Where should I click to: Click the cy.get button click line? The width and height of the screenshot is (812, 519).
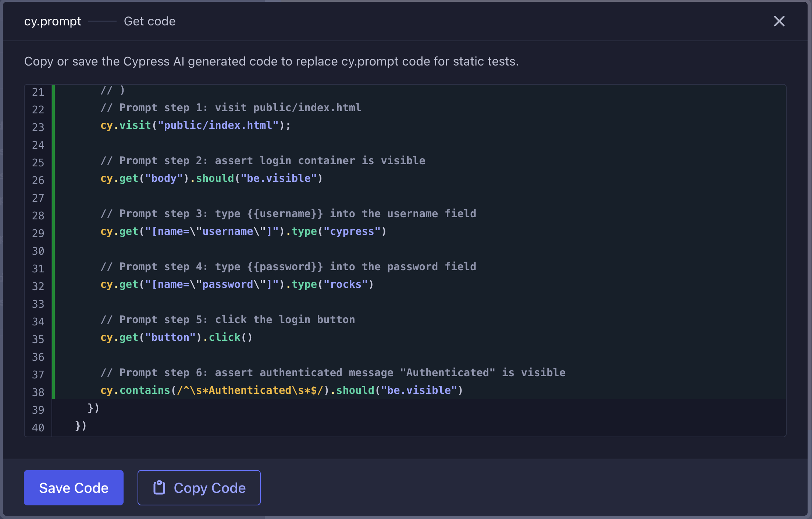click(177, 337)
